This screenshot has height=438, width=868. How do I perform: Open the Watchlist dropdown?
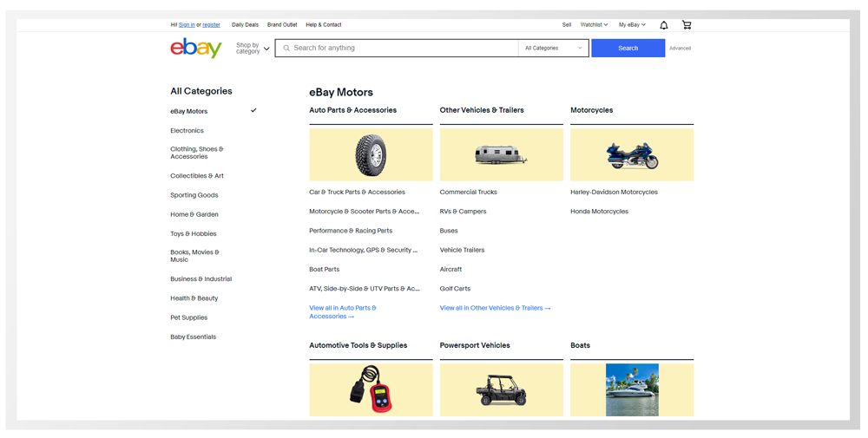pyautogui.click(x=594, y=25)
